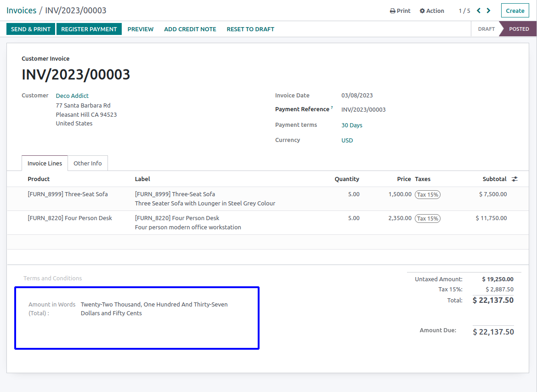
Task: Open the USD currency link
Action: click(347, 140)
